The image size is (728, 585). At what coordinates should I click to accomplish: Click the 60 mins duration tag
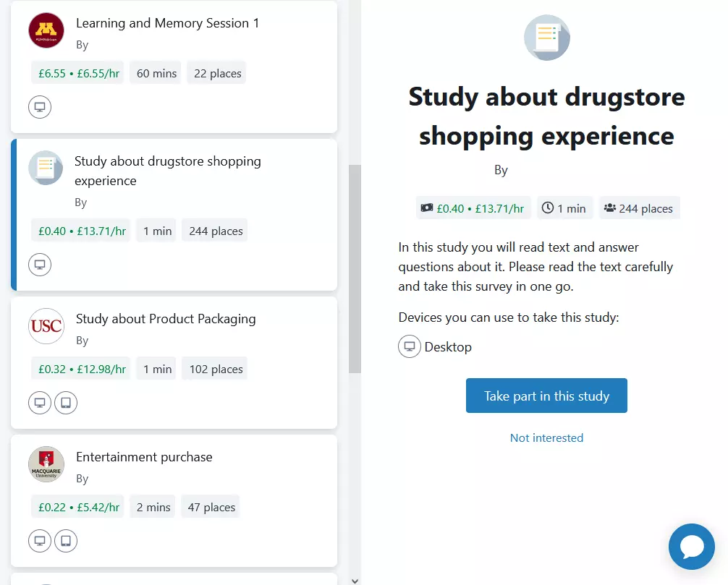[156, 73]
